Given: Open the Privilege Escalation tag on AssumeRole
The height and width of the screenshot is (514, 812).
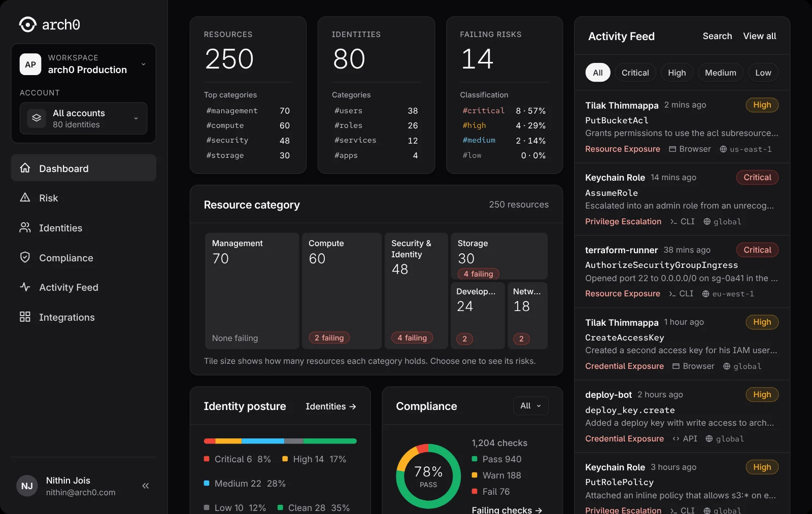Looking at the screenshot, I should [623, 221].
